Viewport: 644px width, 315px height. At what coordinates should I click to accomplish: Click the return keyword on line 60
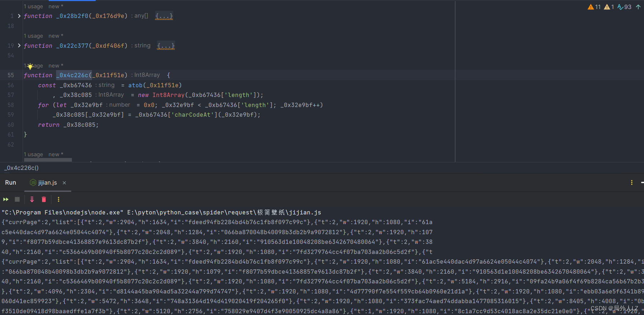(x=49, y=125)
